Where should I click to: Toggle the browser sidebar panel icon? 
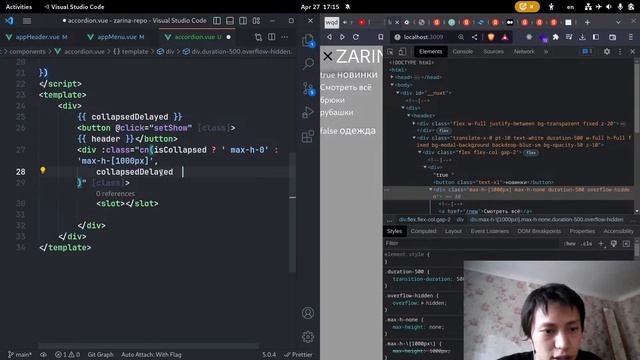click(x=596, y=37)
